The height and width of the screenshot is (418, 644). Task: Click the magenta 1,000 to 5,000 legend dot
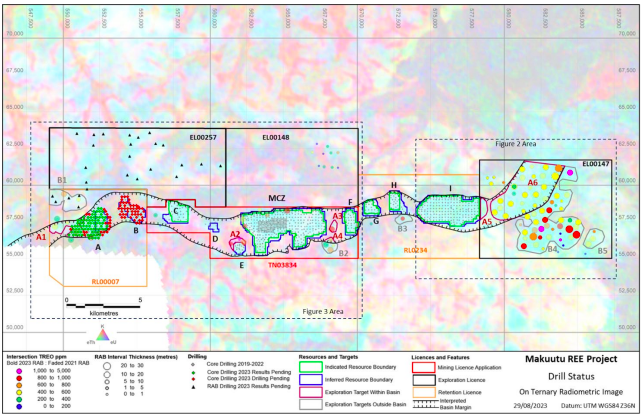click(19, 370)
